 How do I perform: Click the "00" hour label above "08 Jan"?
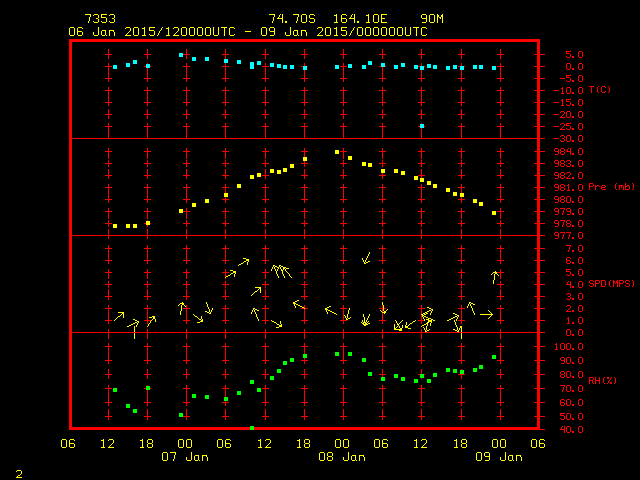click(342, 444)
